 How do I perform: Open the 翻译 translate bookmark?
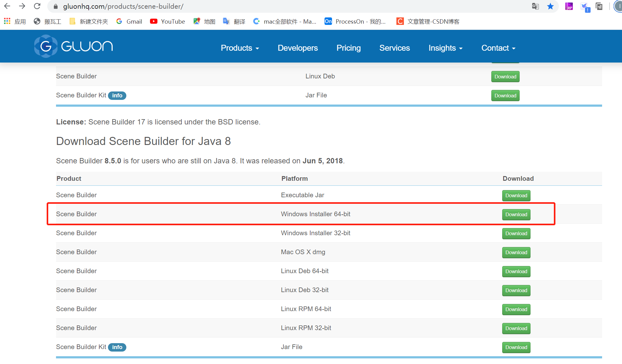coord(234,21)
